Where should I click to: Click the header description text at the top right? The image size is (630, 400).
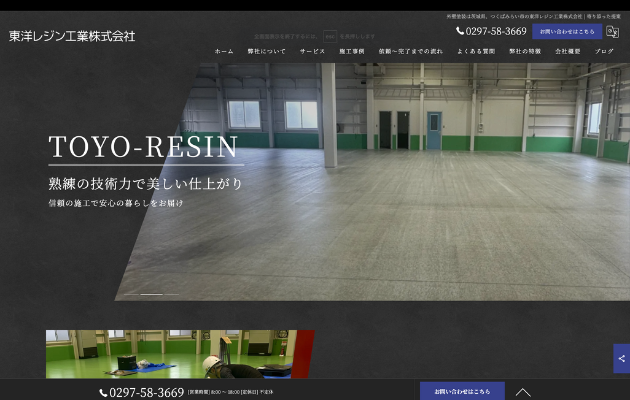tap(534, 16)
